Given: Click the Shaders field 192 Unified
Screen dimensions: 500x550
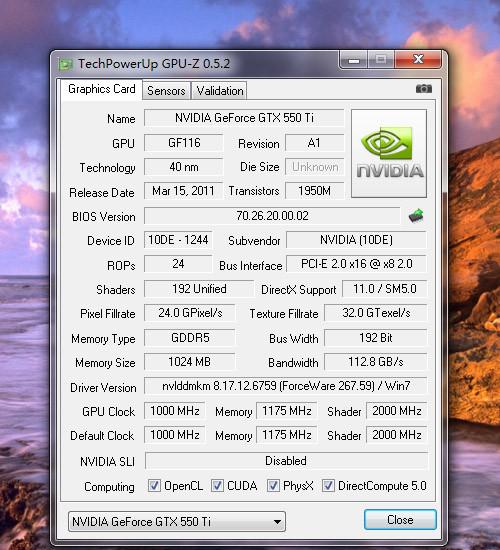Looking at the screenshot, I should point(199,289).
